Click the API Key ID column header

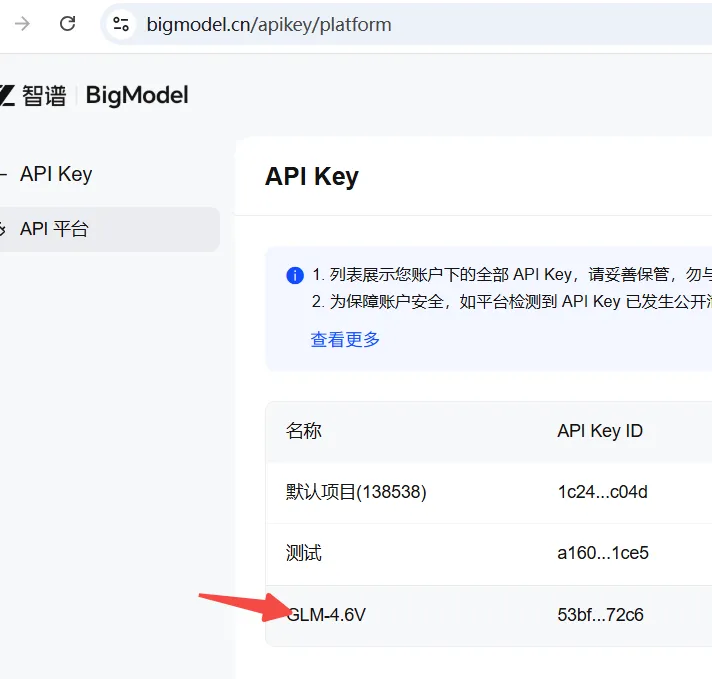(600, 431)
